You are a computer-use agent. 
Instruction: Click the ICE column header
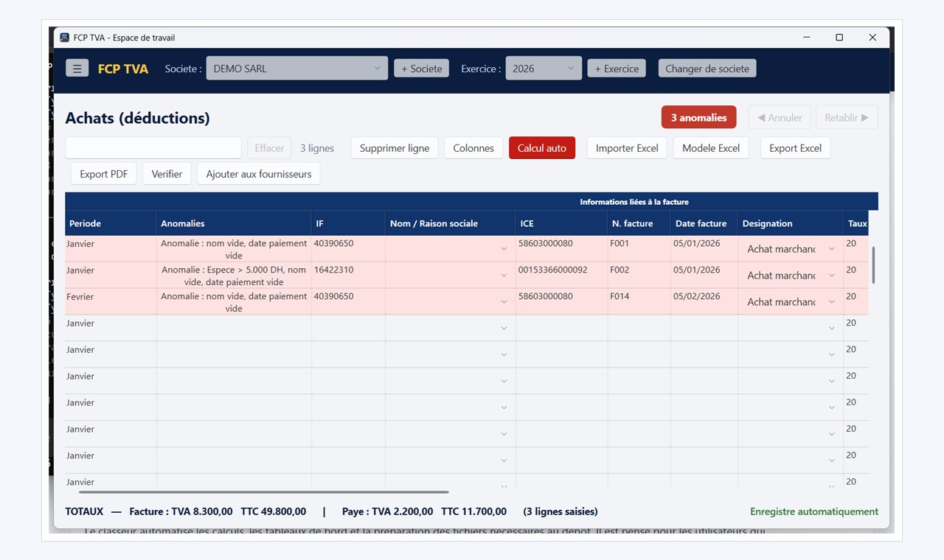(x=561, y=223)
